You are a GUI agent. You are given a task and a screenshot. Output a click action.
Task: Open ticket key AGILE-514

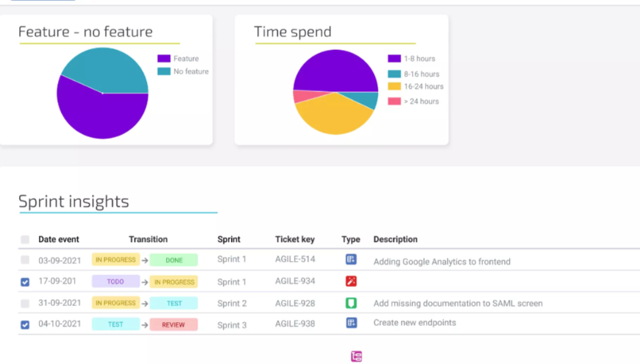coord(295,260)
